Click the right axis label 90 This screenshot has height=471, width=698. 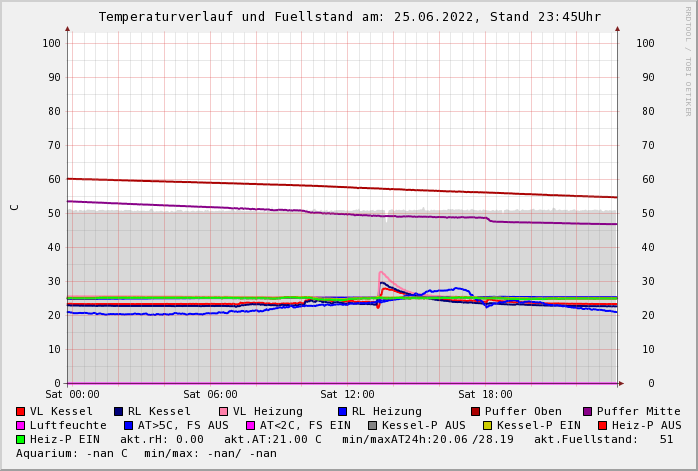pyautogui.click(x=648, y=77)
